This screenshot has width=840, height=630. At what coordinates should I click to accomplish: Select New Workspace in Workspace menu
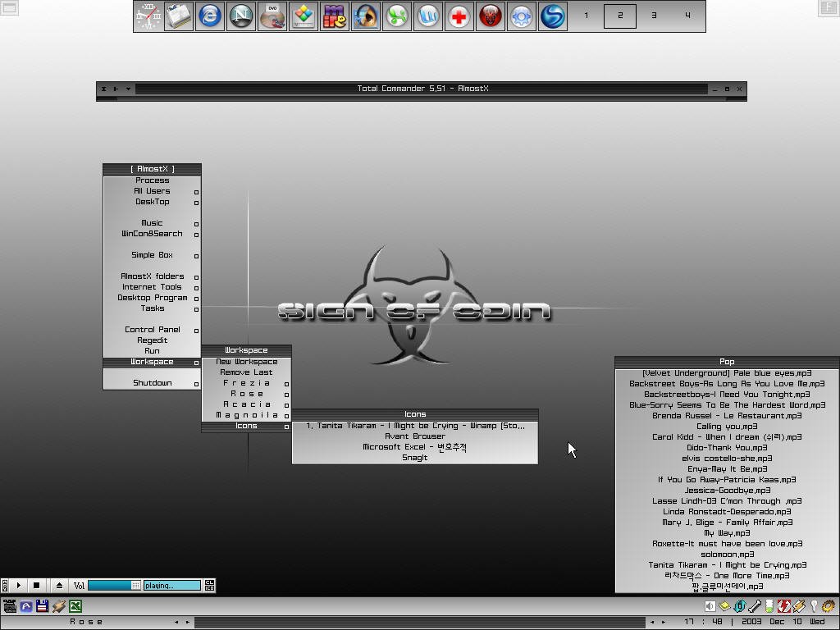click(246, 362)
